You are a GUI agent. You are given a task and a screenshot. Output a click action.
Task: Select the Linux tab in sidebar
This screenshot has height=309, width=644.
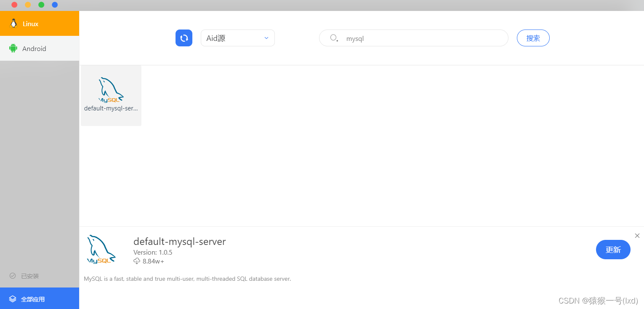point(40,24)
